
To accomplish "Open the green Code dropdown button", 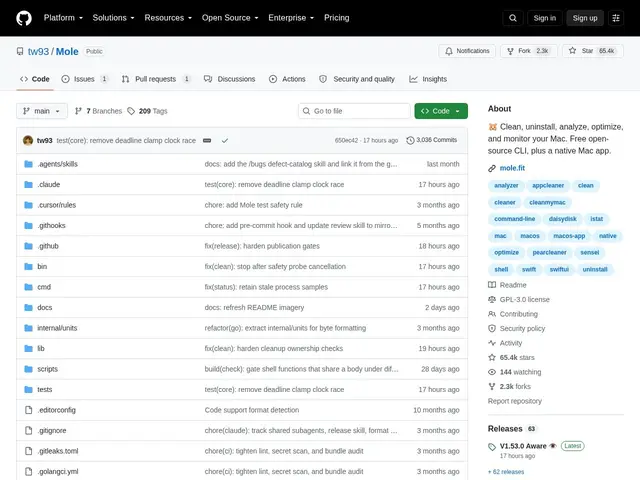I will (441, 111).
